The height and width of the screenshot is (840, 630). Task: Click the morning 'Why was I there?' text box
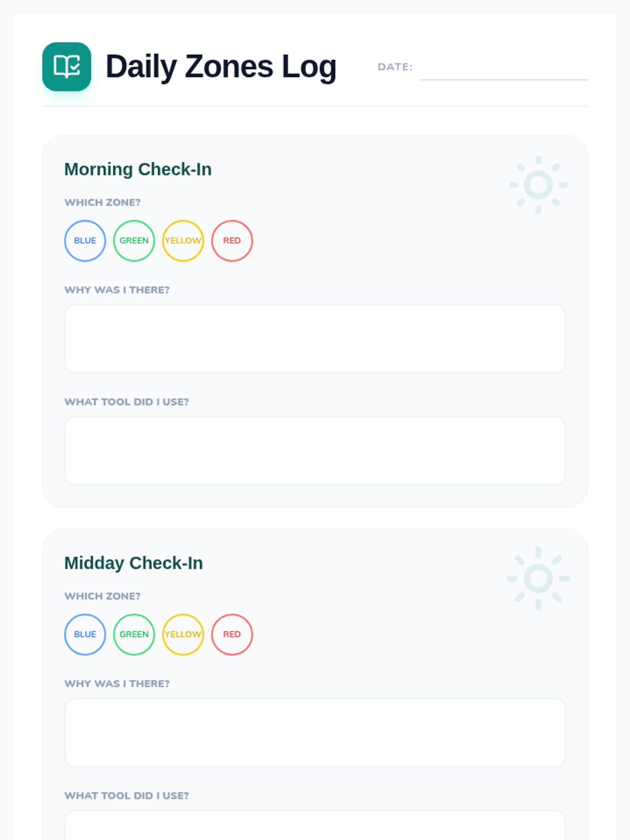coord(315,339)
